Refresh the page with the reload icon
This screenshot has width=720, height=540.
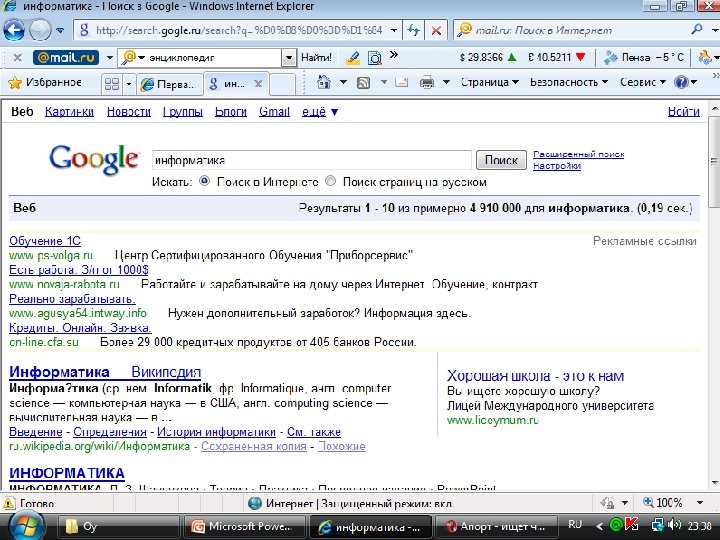click(x=413, y=31)
